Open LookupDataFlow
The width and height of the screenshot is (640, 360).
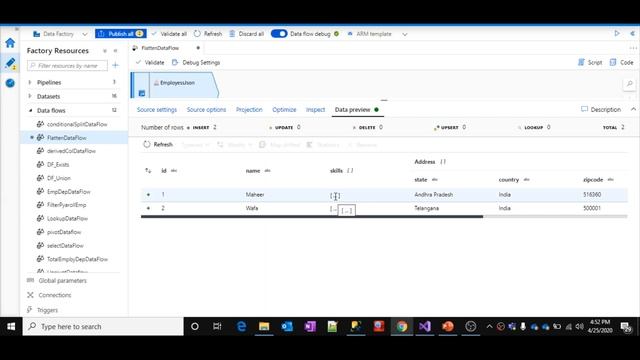pyautogui.click(x=67, y=219)
